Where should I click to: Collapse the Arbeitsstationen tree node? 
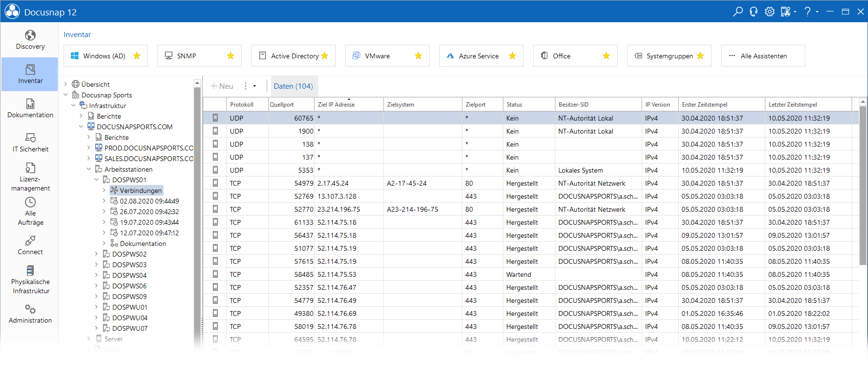click(89, 169)
